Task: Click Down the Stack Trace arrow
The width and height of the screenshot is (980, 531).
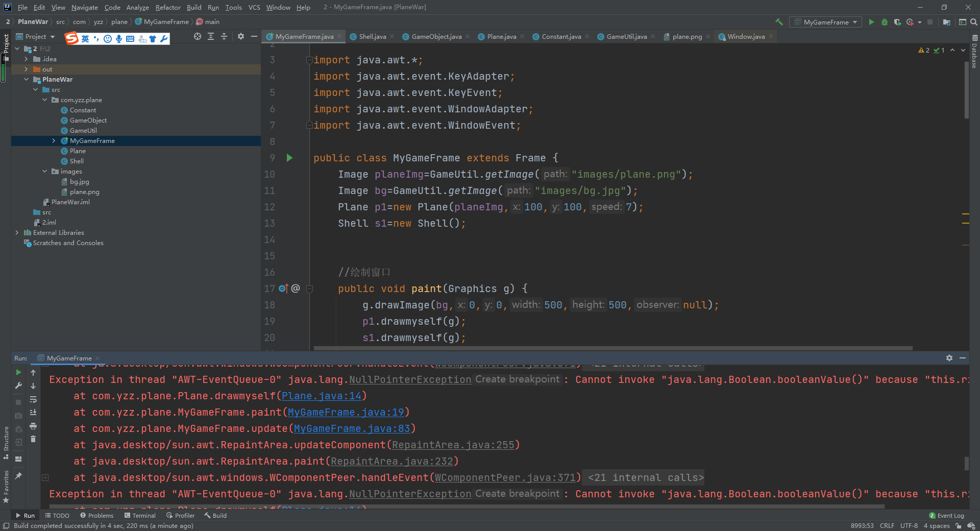Action: tap(33, 386)
